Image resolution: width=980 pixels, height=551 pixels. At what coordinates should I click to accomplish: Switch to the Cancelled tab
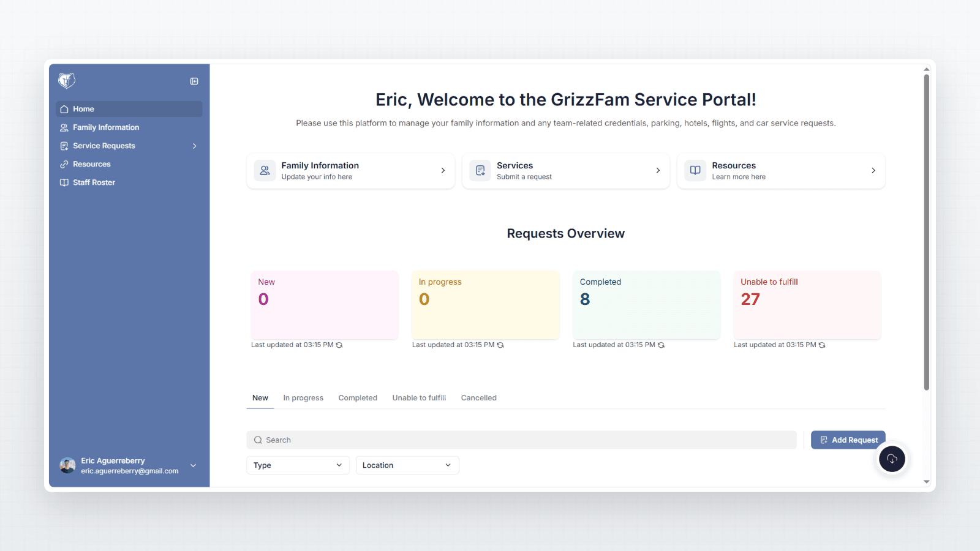[478, 398]
